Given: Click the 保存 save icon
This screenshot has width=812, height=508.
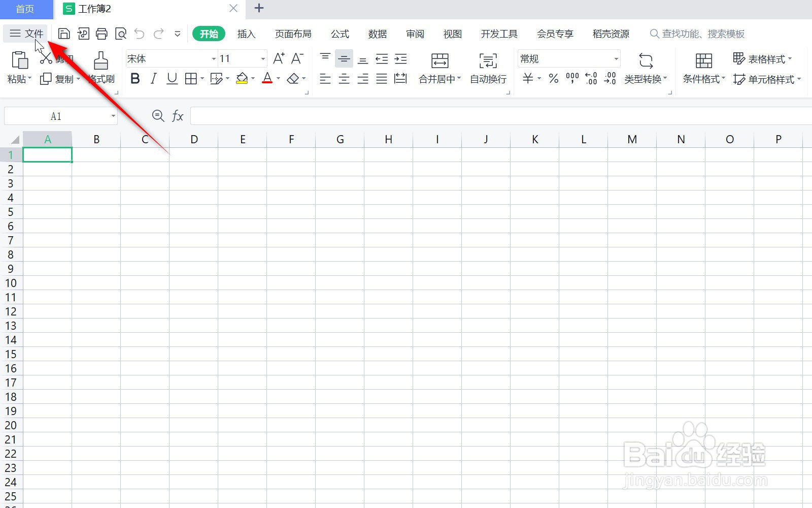Looking at the screenshot, I should point(63,33).
